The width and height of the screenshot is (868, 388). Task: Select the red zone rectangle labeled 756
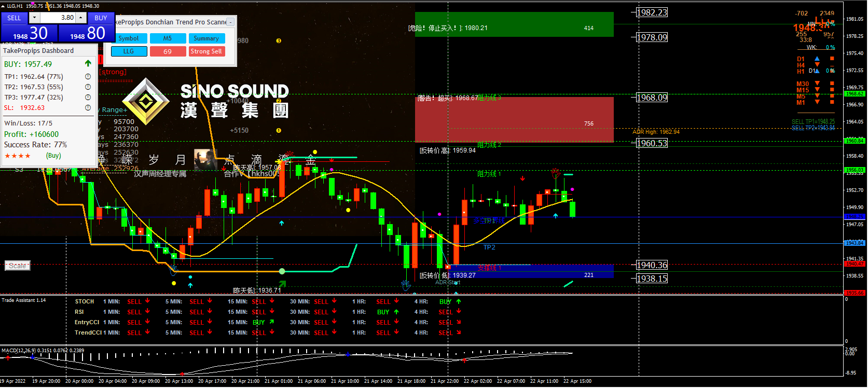click(x=514, y=120)
